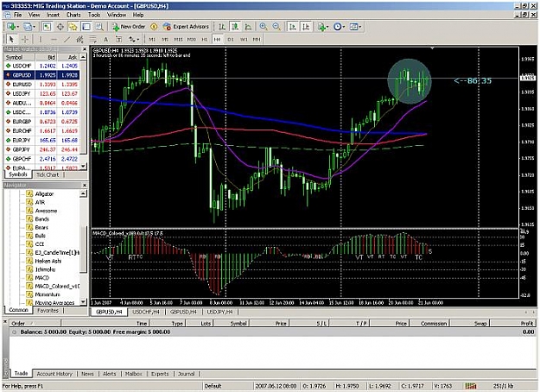Open the Periods clock icon
This screenshot has height=392, width=540.
[338, 27]
